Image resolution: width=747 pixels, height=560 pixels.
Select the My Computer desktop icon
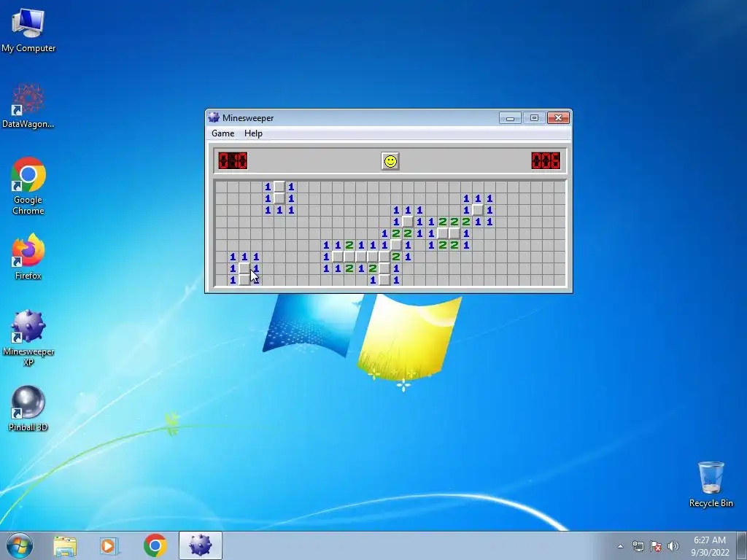(x=28, y=29)
